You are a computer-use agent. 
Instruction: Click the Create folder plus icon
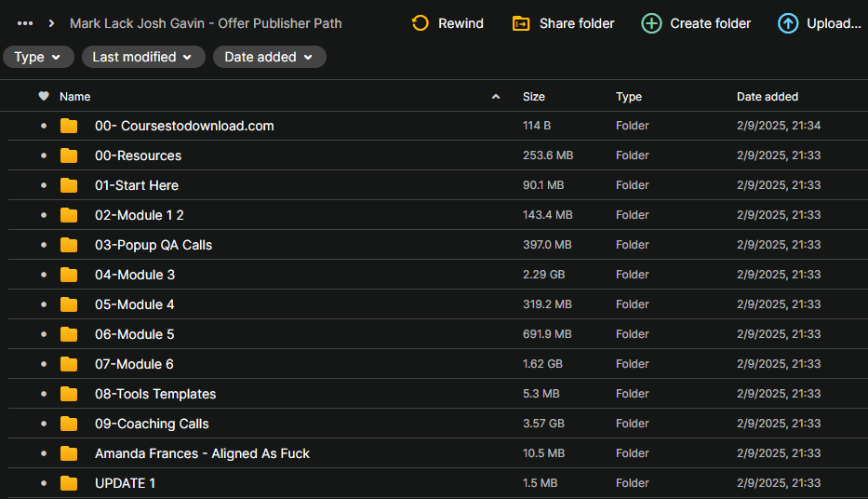(651, 23)
